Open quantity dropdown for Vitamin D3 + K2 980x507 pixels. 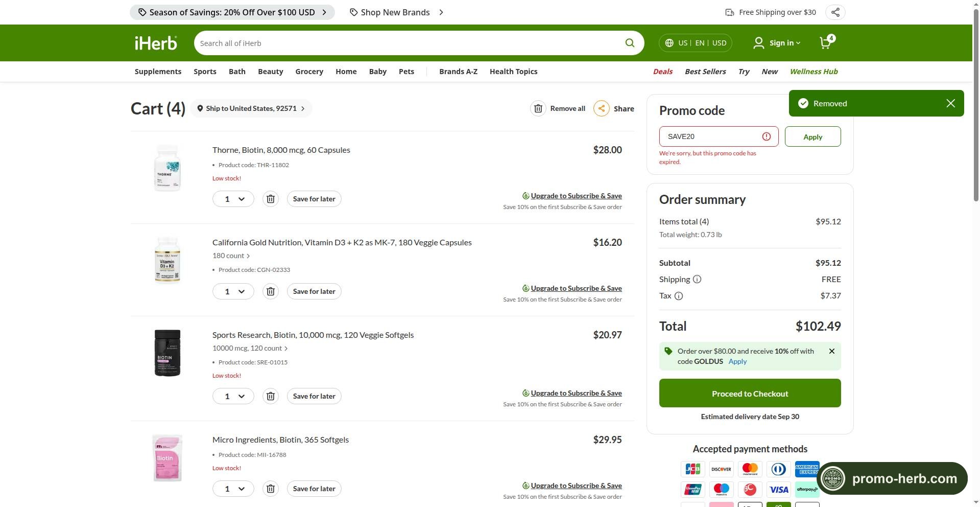(x=233, y=291)
